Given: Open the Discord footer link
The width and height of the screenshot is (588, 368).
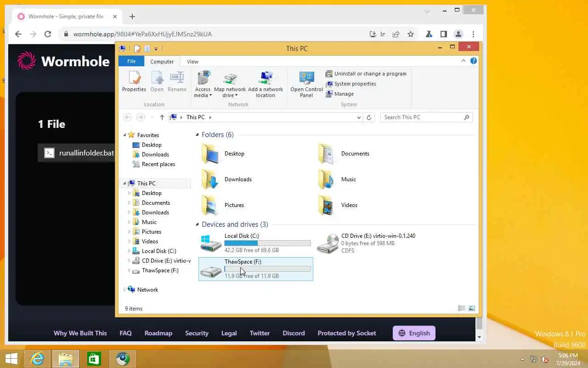Looking at the screenshot, I should point(294,333).
